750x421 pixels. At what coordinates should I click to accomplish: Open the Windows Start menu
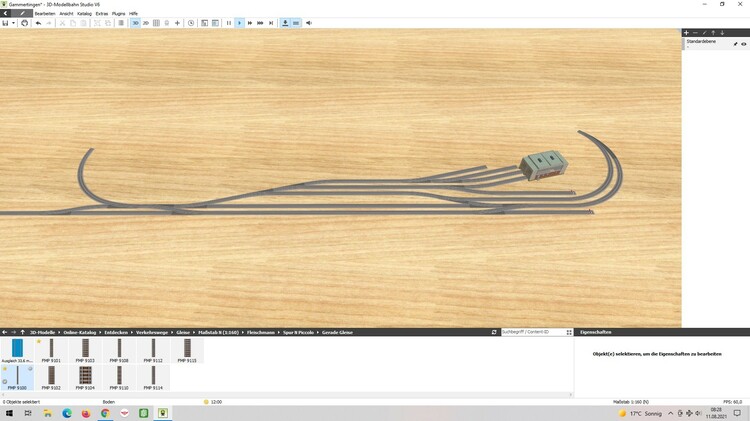pos(9,413)
